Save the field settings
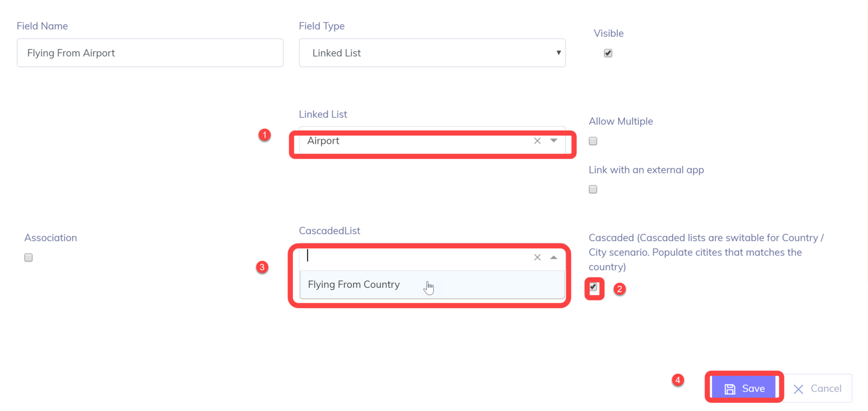 point(744,388)
